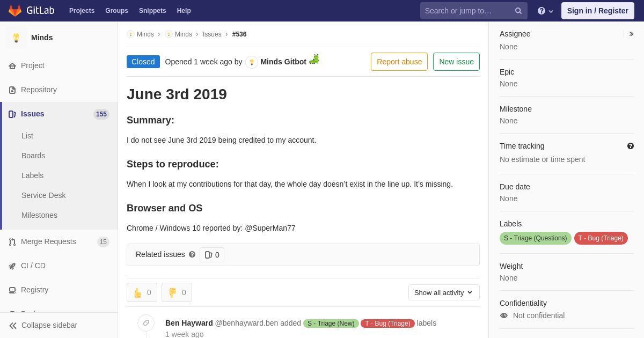Click the GitLab fox logo
The width and height of the screenshot is (644, 338).
pos(15,11)
